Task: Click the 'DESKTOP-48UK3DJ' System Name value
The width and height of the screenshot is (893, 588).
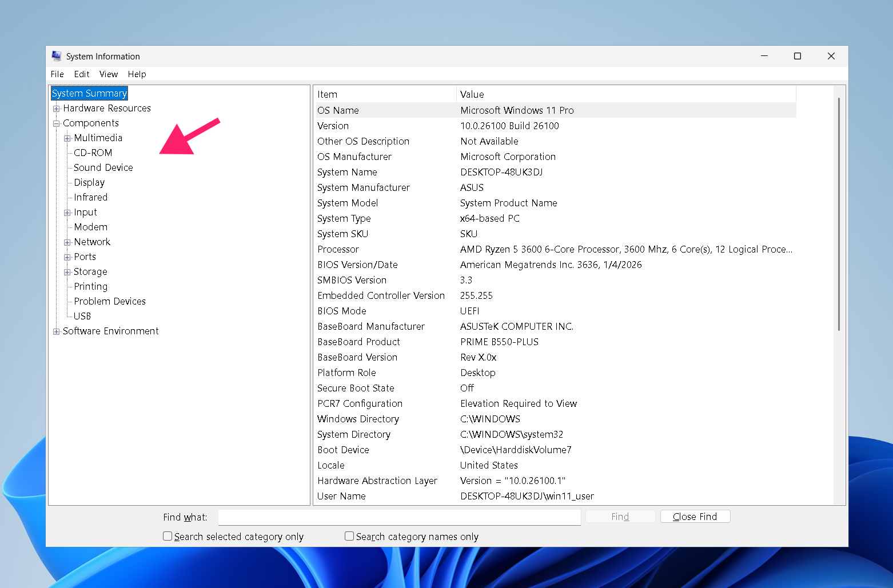Action: (x=501, y=172)
